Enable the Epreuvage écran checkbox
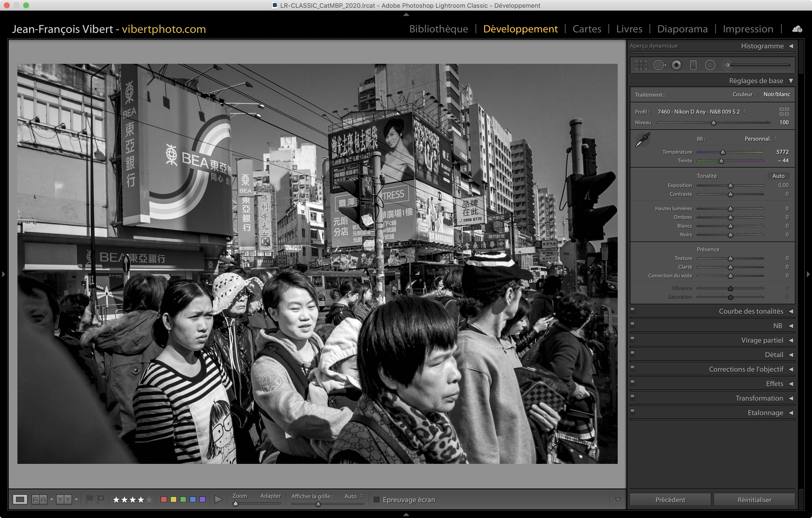The height and width of the screenshot is (518, 812). tap(377, 499)
